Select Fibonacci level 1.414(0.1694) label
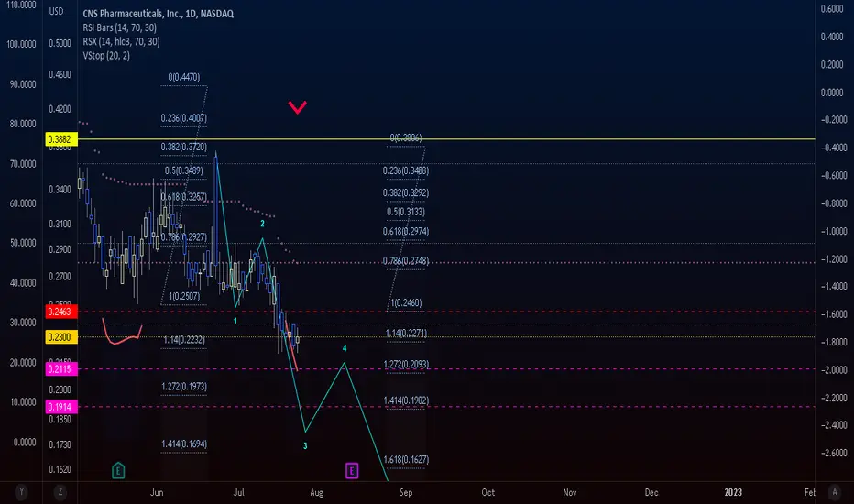This screenshot has height=504, width=854. click(184, 444)
